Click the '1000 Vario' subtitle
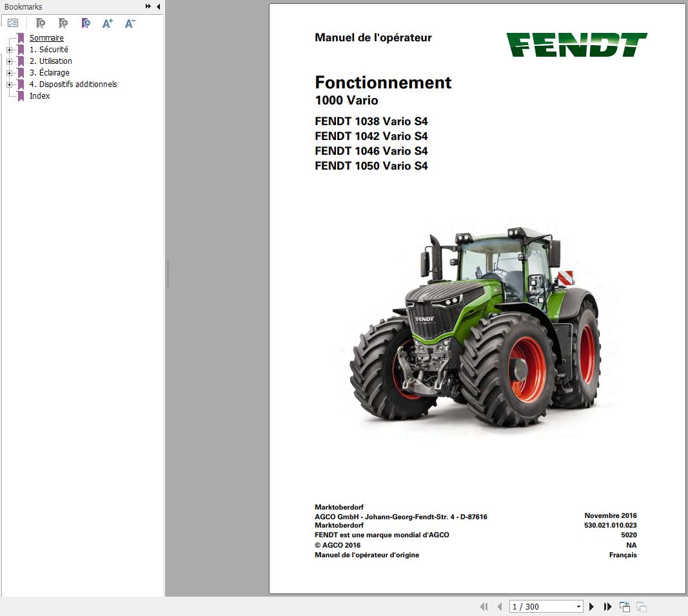This screenshot has height=616, width=688. point(346,101)
